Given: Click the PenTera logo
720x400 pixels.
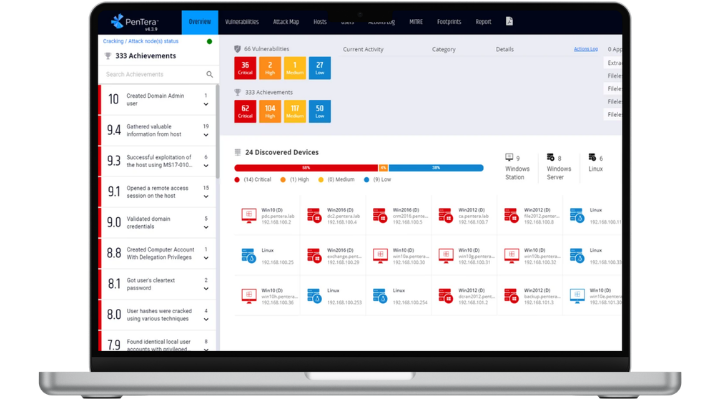Looking at the screenshot, I should [135, 22].
